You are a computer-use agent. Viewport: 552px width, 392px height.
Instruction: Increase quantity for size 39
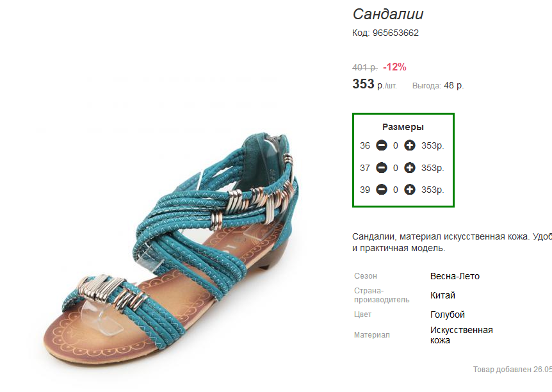pyautogui.click(x=409, y=190)
